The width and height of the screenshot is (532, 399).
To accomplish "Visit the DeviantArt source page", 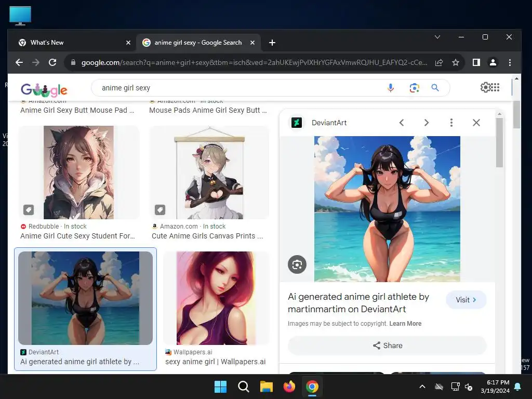I will point(466,300).
